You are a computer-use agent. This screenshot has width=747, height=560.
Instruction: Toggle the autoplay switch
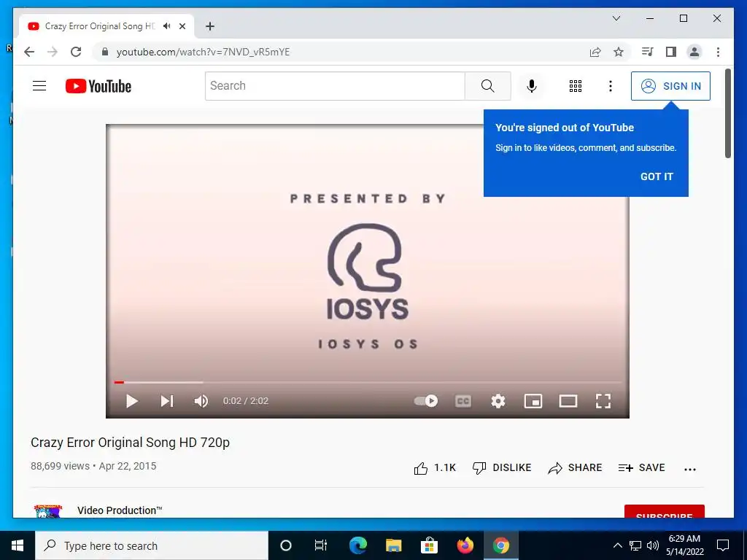(x=426, y=400)
